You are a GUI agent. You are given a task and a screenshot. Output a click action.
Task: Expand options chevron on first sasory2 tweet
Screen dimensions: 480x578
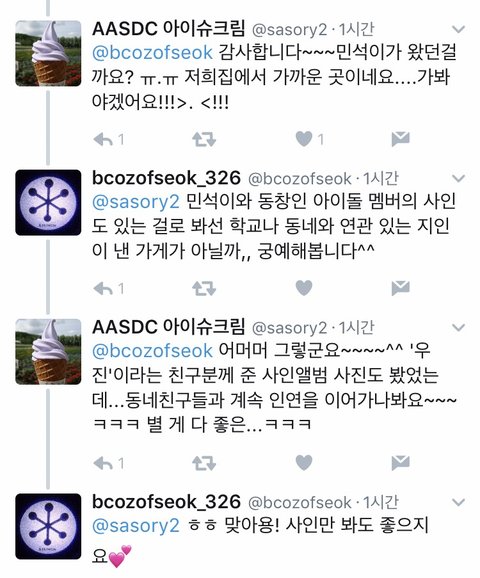click(458, 29)
